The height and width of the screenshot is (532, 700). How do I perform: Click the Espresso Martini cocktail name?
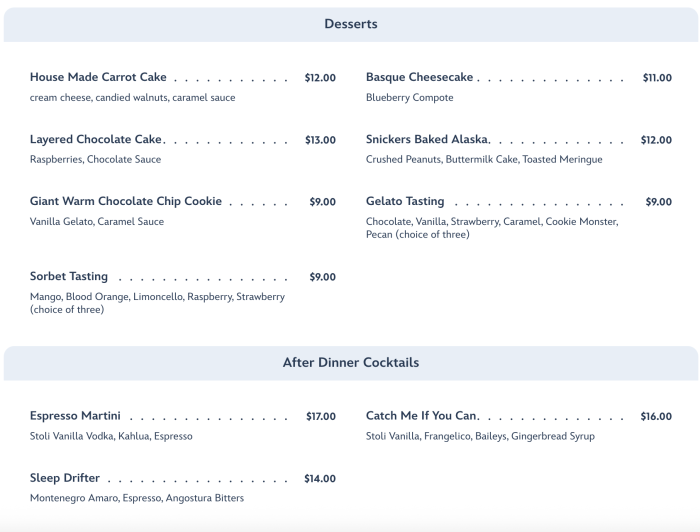coord(75,416)
